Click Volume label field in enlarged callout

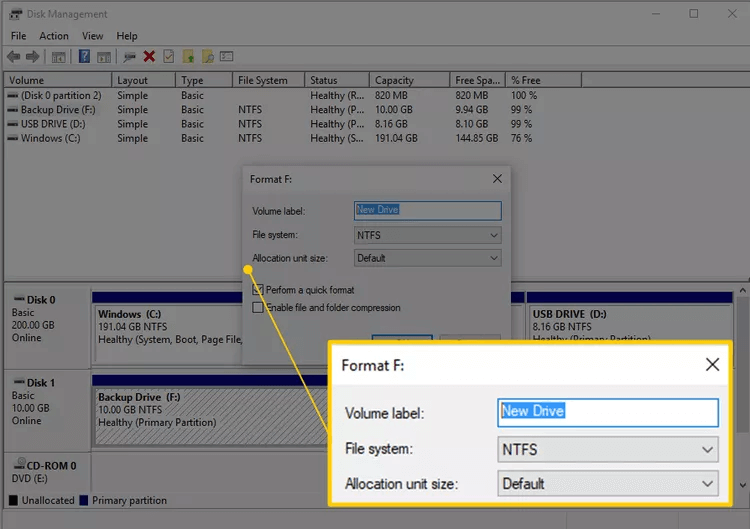pos(608,412)
